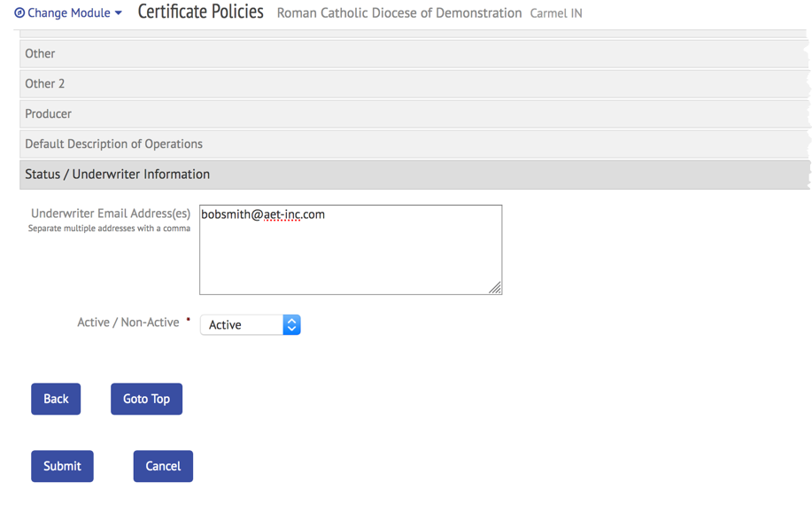Submit the certificate policy form
Viewport: 812px width, 513px height.
point(62,466)
